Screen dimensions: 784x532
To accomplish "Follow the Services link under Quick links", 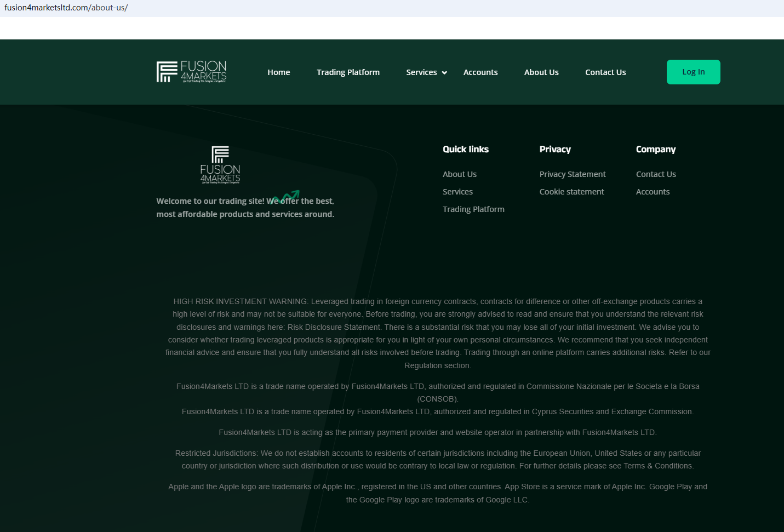I will [457, 192].
